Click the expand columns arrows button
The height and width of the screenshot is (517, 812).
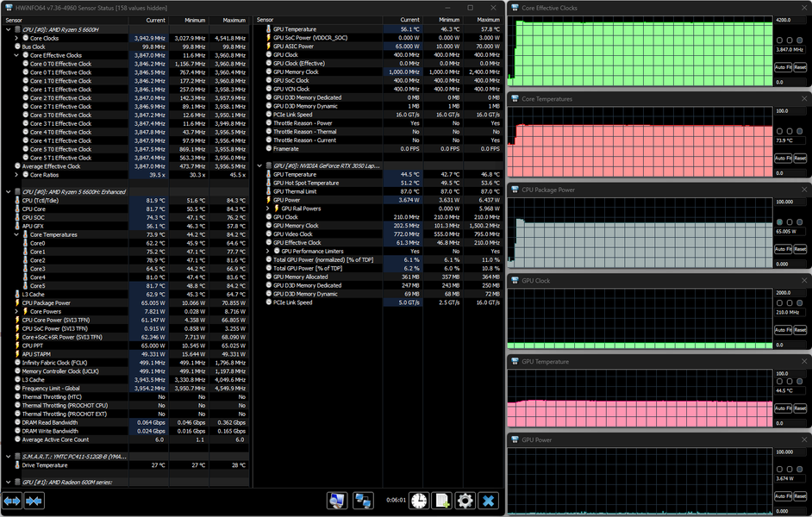point(12,501)
